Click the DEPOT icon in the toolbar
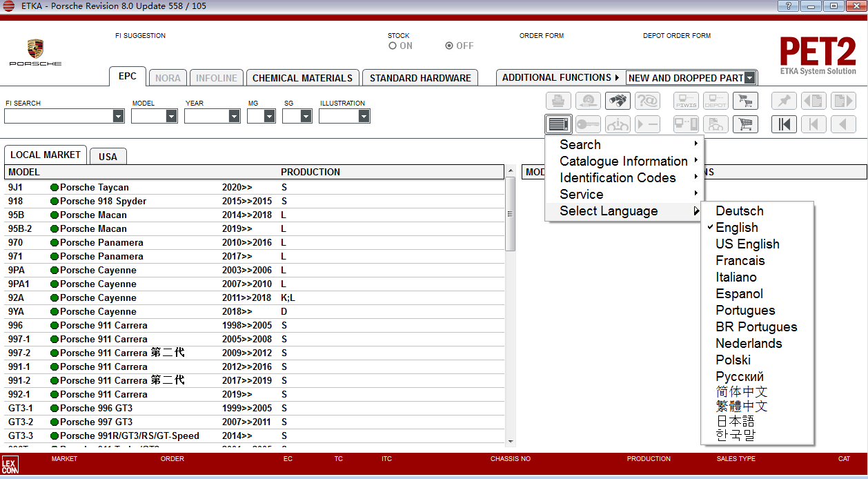 pyautogui.click(x=716, y=101)
